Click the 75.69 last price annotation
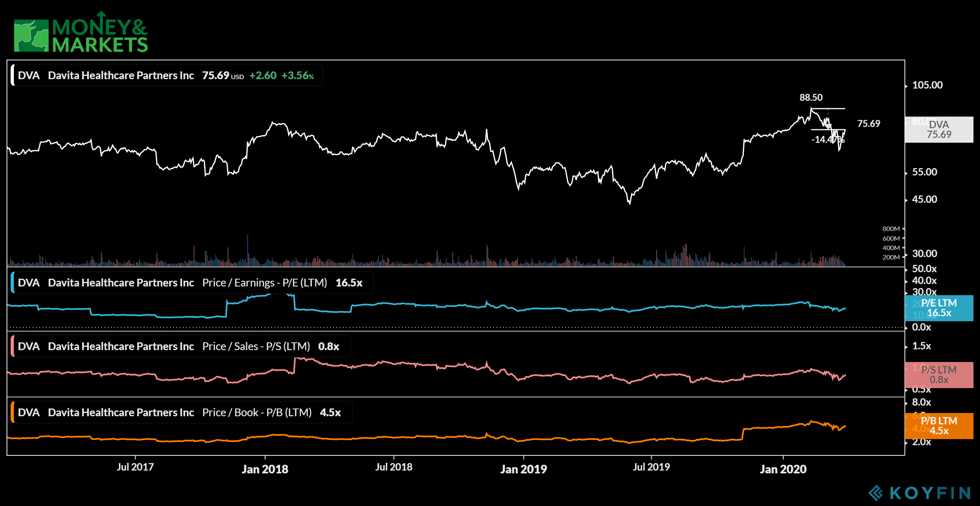 click(x=869, y=124)
